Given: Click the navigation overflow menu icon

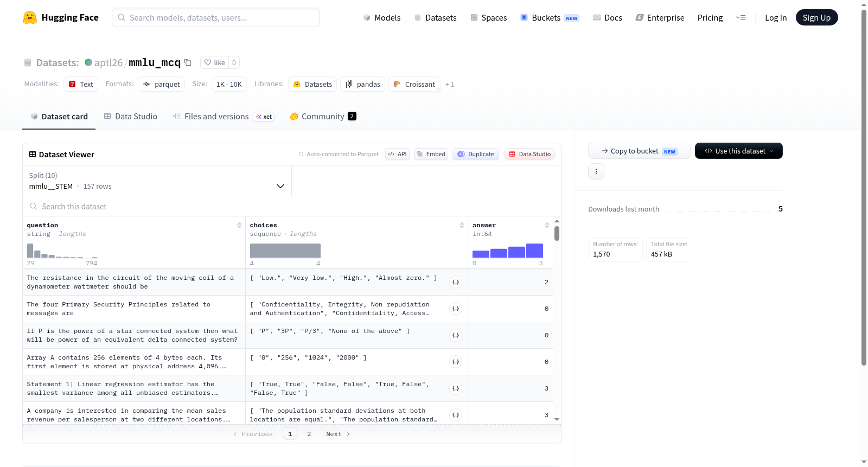Looking at the screenshot, I should click(x=741, y=18).
